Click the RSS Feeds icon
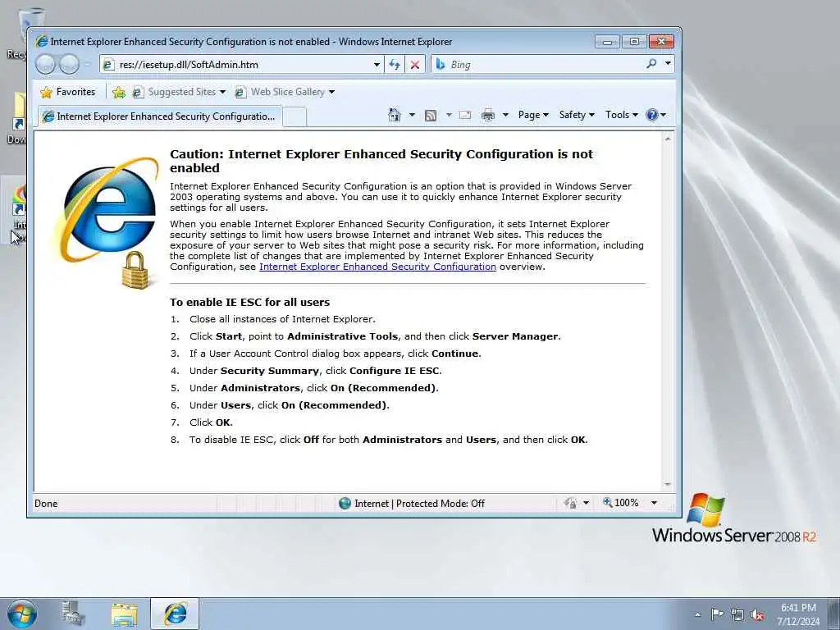Viewport: 840px width, 630px height. [x=431, y=115]
